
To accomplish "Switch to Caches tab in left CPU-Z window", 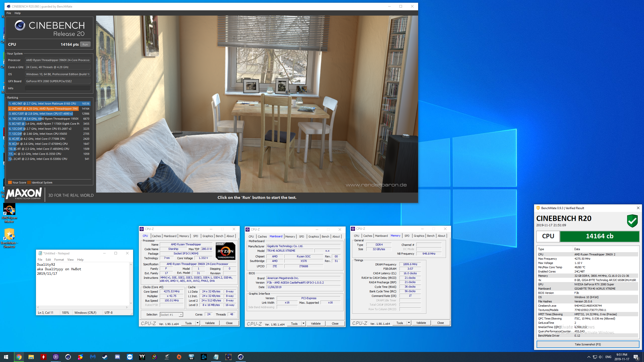I will coord(156,236).
